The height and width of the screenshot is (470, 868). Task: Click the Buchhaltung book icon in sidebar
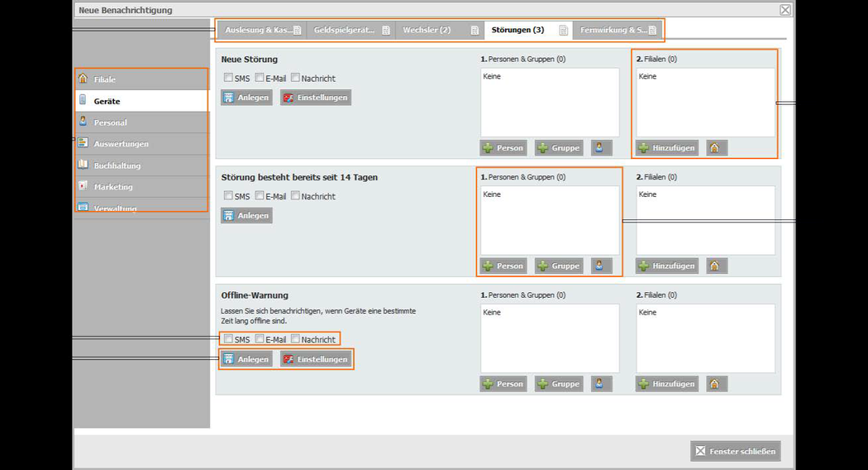click(83, 164)
